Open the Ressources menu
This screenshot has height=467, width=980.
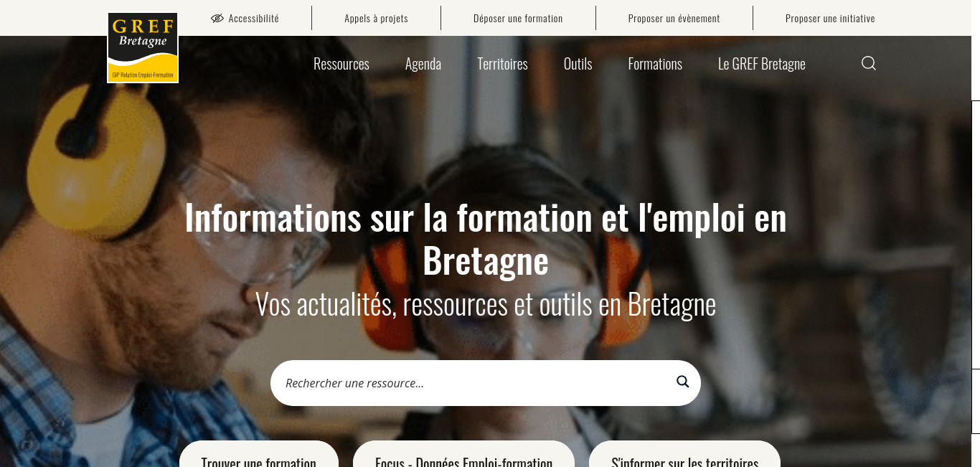341,64
